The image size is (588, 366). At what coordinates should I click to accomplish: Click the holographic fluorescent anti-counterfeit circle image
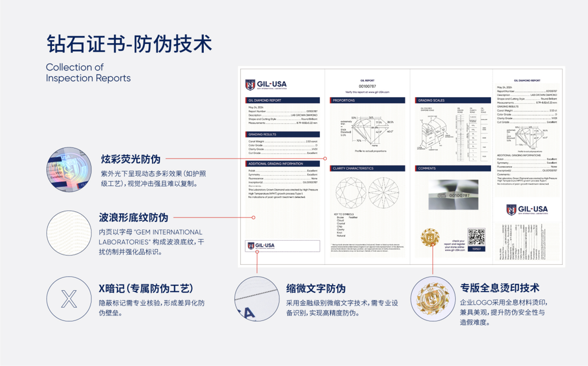coord(69,170)
